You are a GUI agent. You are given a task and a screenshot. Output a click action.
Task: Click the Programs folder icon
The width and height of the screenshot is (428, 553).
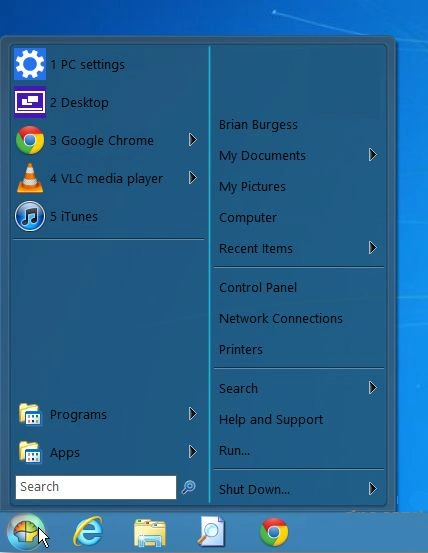pyautogui.click(x=30, y=414)
